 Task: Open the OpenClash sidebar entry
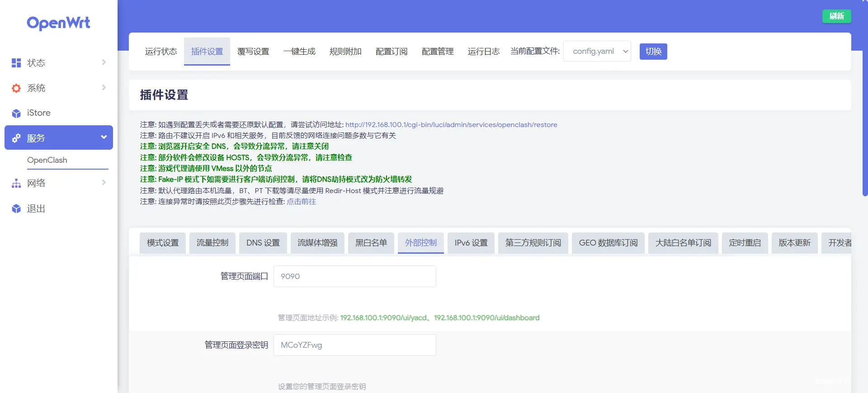coord(47,160)
